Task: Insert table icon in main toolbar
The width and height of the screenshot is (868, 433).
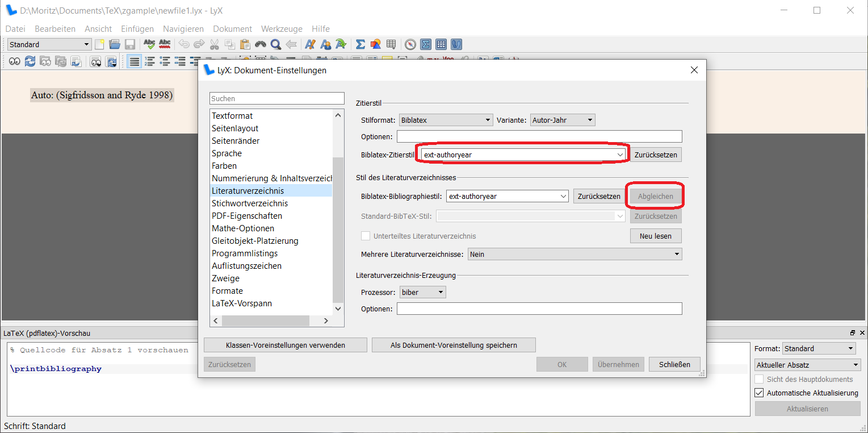Action: pos(391,44)
